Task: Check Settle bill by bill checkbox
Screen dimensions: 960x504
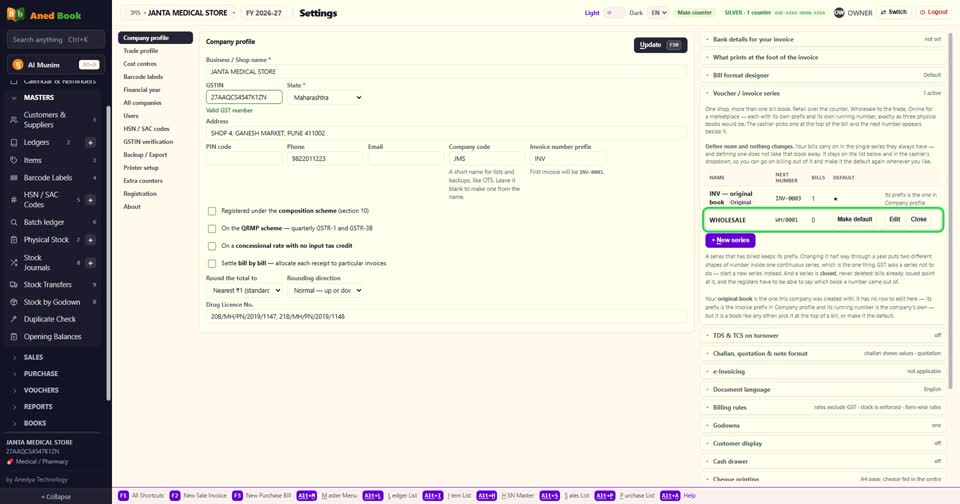Action: [x=212, y=263]
